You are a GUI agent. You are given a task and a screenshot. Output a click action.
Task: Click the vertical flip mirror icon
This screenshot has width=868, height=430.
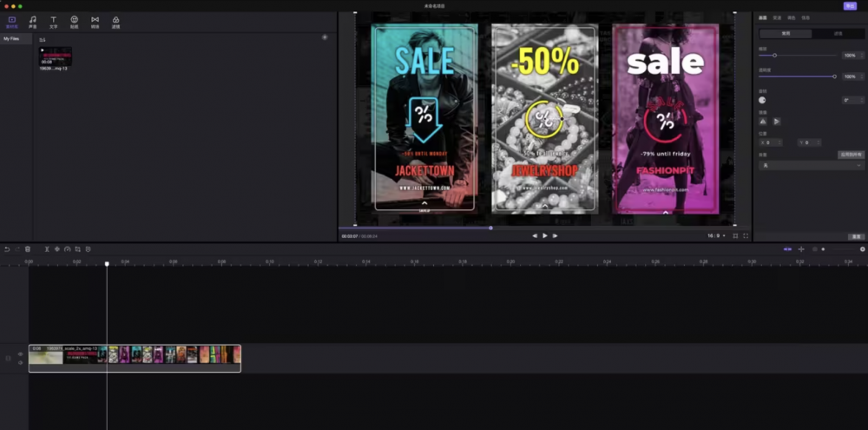point(777,122)
